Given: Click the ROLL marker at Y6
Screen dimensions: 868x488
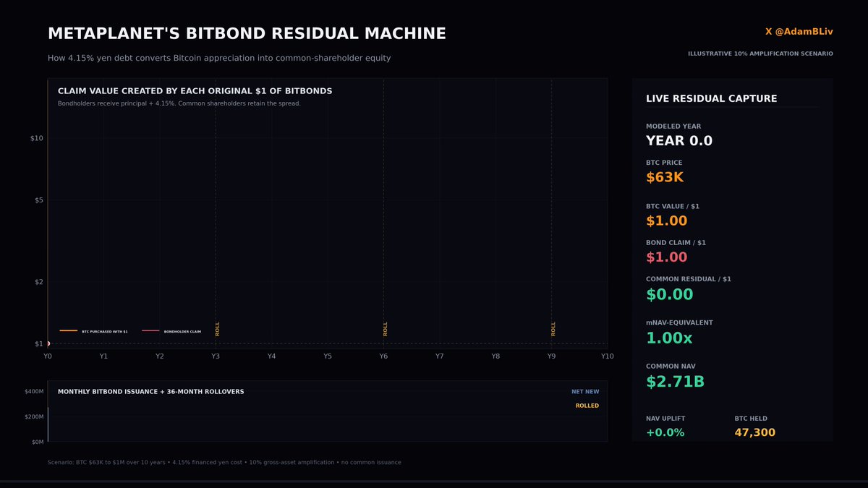Looking at the screenshot, I should coord(386,329).
